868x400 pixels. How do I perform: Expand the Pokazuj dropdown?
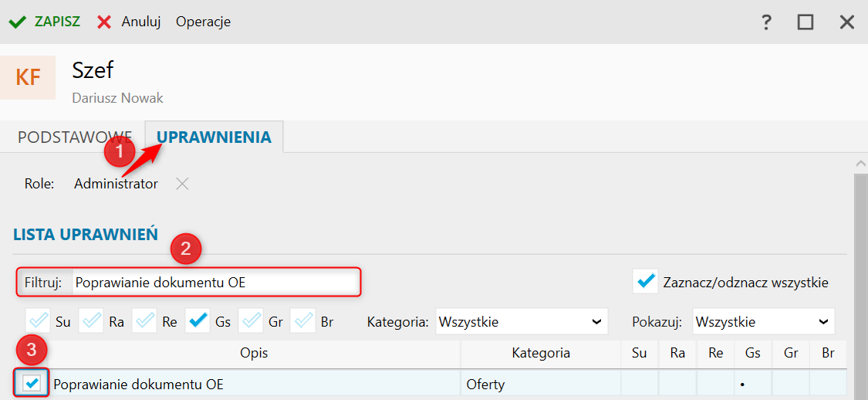tap(763, 321)
